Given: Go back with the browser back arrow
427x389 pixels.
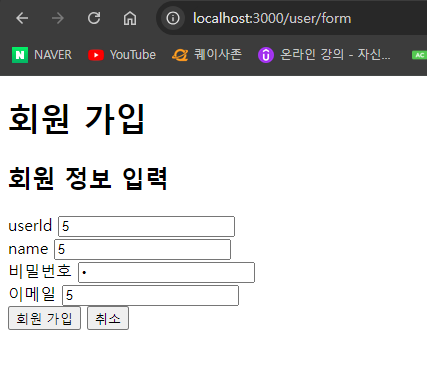Looking at the screenshot, I should (x=22, y=18).
